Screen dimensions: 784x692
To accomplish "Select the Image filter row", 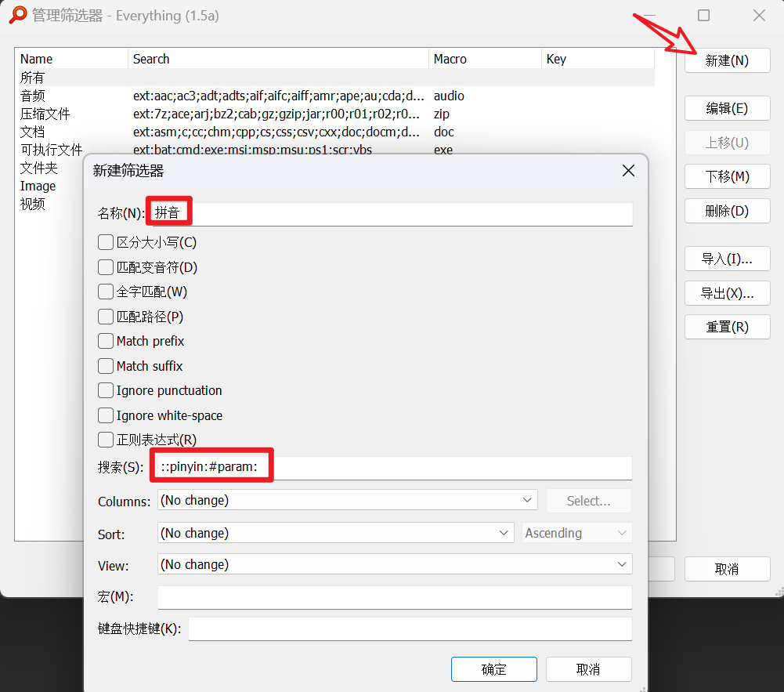I will click(38, 186).
